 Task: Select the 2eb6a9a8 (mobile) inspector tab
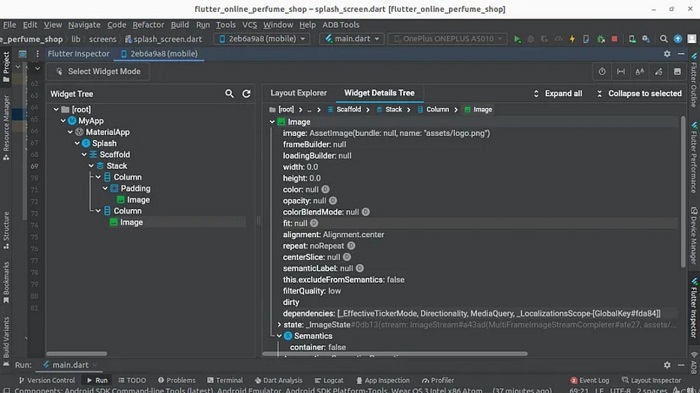159,54
